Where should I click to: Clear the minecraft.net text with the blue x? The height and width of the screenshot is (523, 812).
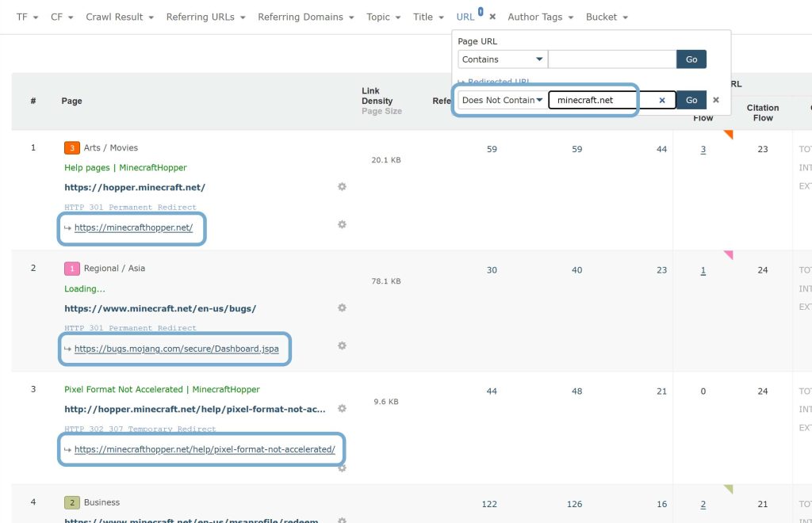[662, 101]
